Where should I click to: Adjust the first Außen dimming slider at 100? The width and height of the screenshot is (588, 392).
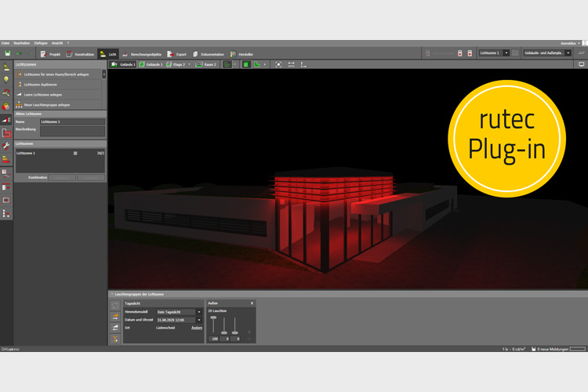tap(213, 318)
